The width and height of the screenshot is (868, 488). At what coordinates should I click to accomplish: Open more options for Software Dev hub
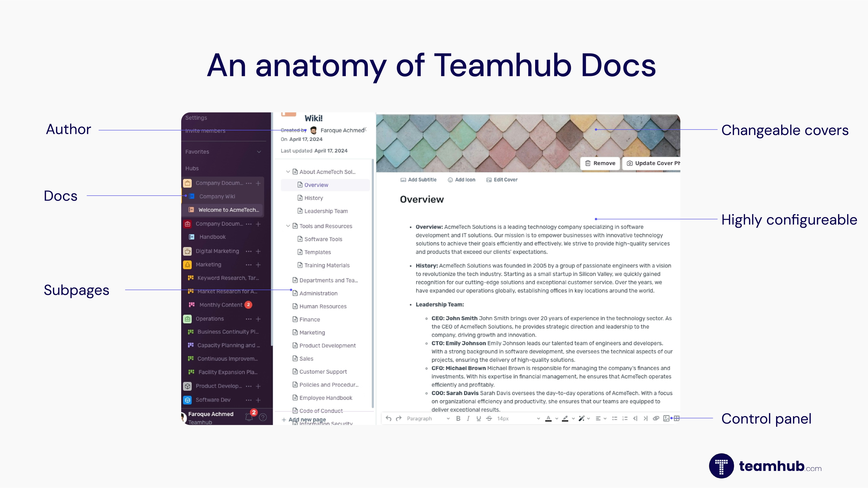pyautogui.click(x=249, y=400)
